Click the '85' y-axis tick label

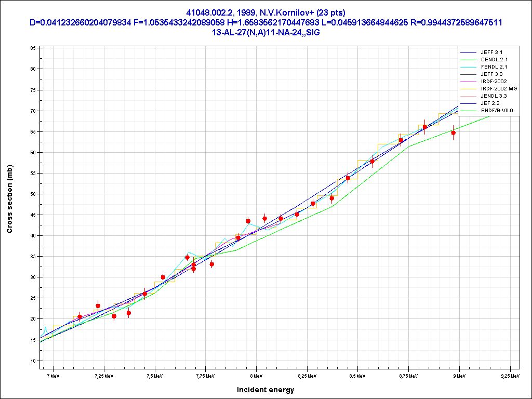(32, 48)
